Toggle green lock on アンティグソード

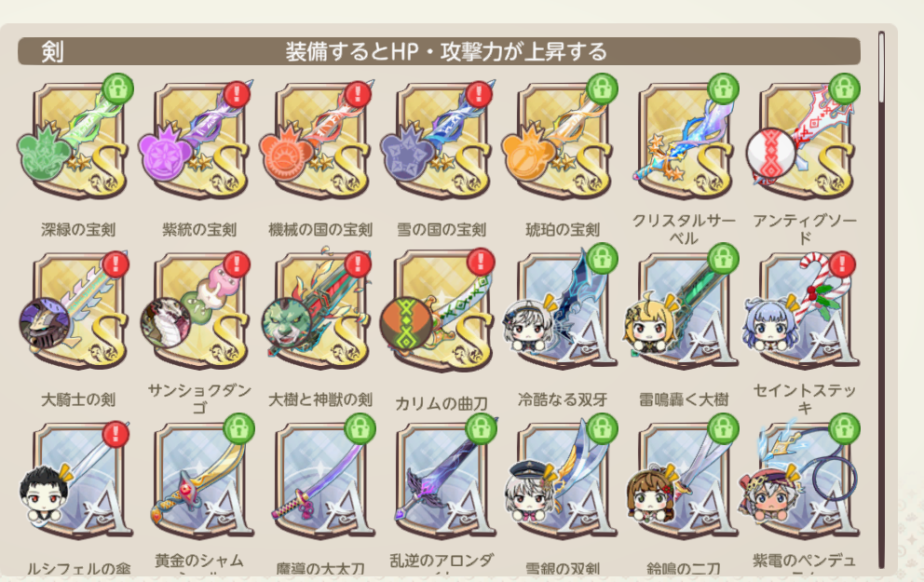coord(844,89)
